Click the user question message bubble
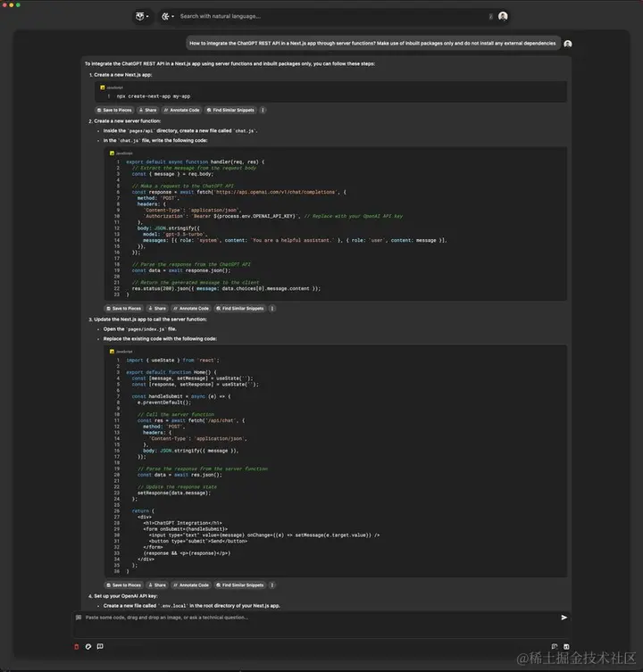 372,44
